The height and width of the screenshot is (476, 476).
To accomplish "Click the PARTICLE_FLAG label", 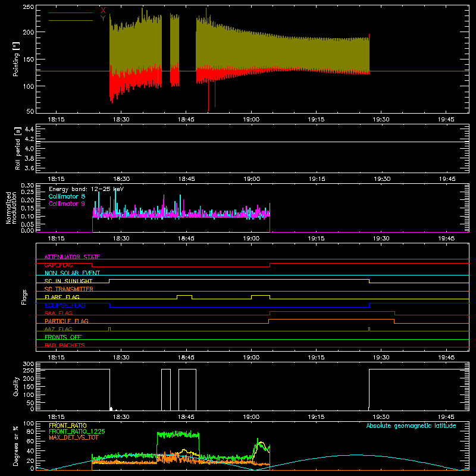I will (67, 321).
